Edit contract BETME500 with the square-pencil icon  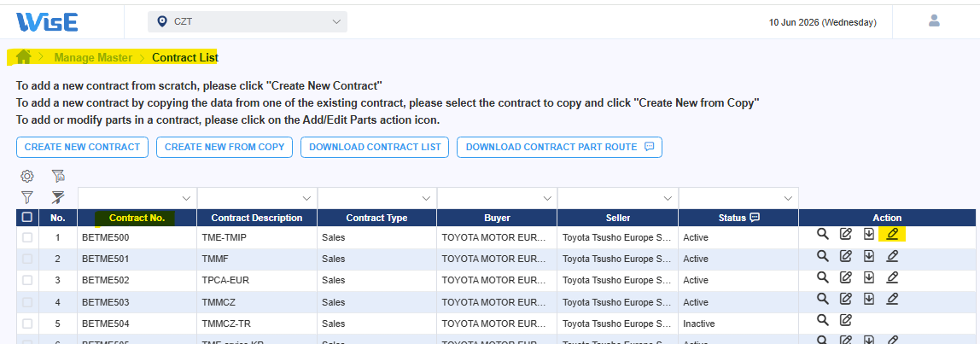tap(846, 234)
